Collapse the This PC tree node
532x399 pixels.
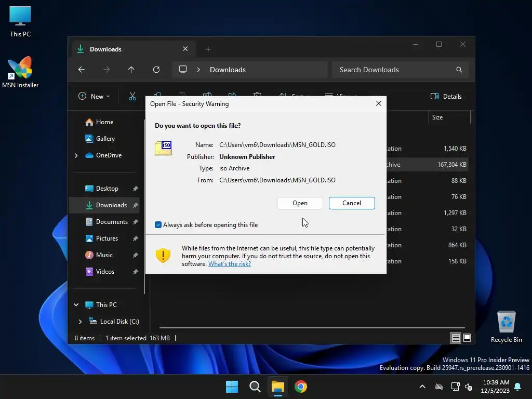pyautogui.click(x=76, y=304)
